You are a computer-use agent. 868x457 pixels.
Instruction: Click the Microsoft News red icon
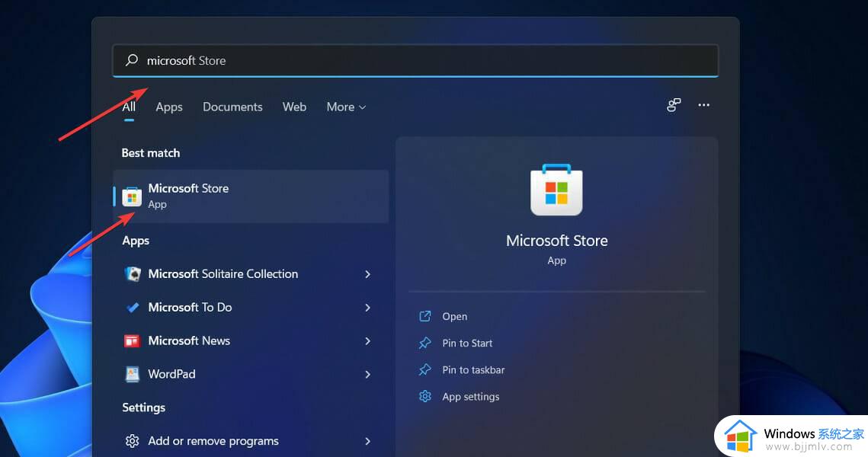point(132,340)
